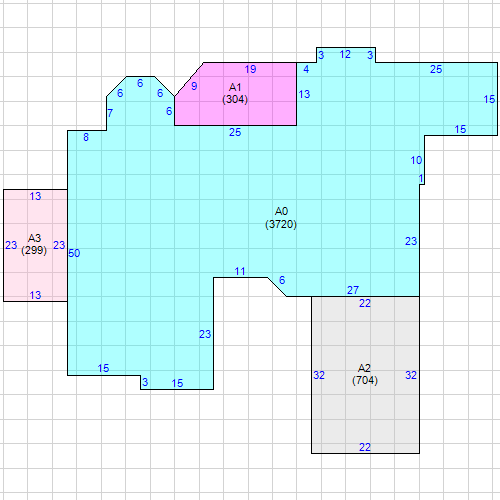Select the A0 (3720) area label
The height and width of the screenshot is (500, 500).
(x=281, y=218)
